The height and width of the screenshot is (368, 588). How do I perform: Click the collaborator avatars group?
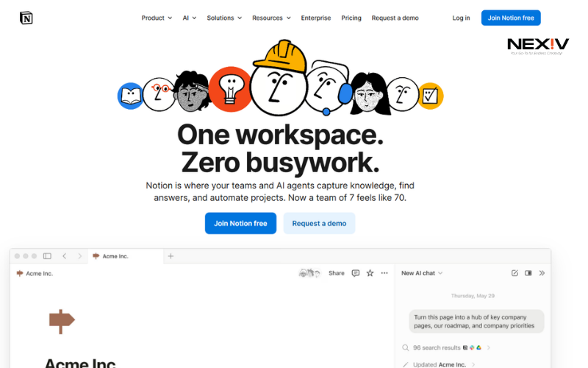[x=309, y=273]
